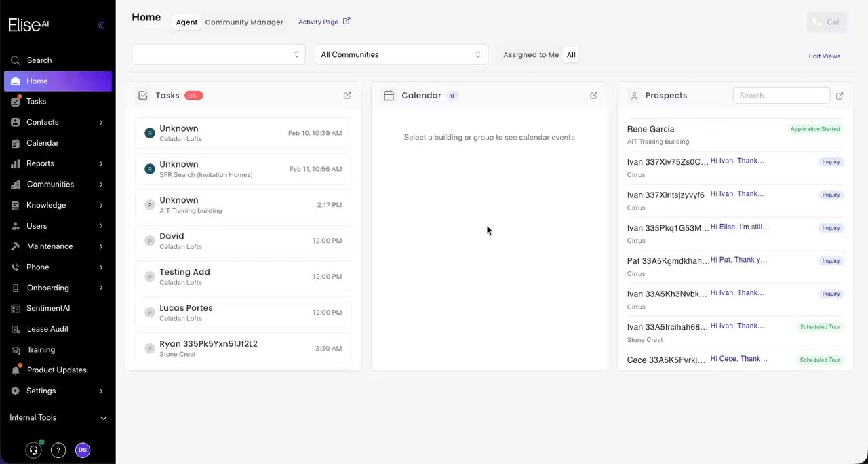Open Lease Audit from sidebar
Screen dimensions: 868x464
tap(47, 329)
